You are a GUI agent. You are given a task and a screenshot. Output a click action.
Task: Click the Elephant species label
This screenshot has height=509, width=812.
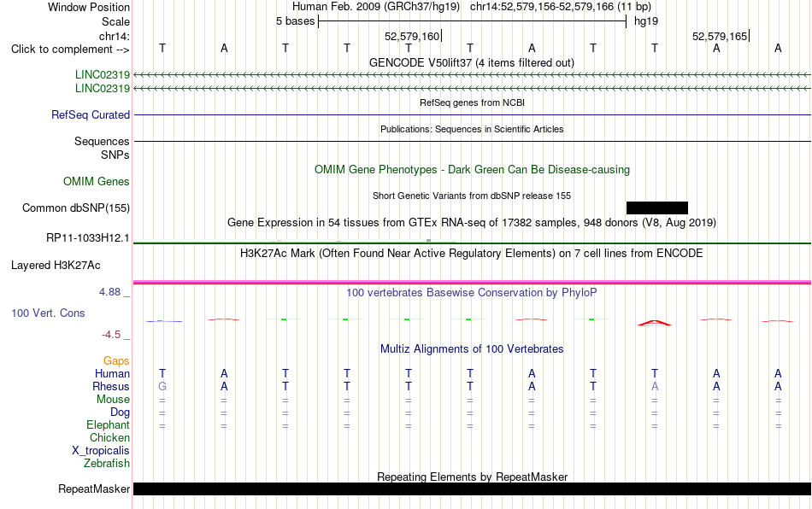[109, 424]
